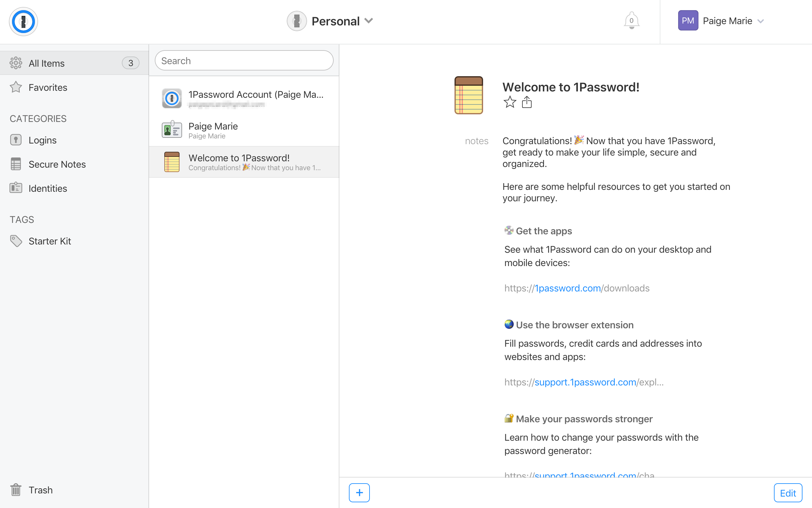Click the Starter Kit tag icon
The height and width of the screenshot is (508, 812).
point(16,241)
